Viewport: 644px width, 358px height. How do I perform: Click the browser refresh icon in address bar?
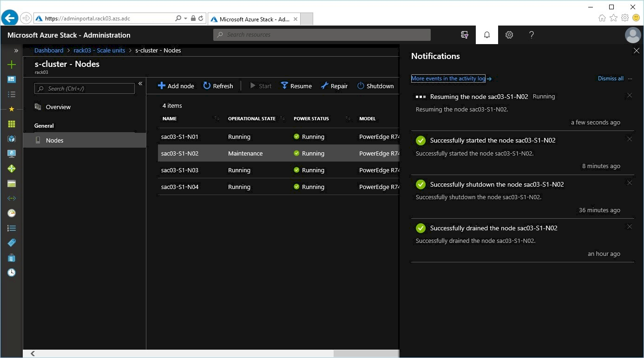click(x=201, y=19)
